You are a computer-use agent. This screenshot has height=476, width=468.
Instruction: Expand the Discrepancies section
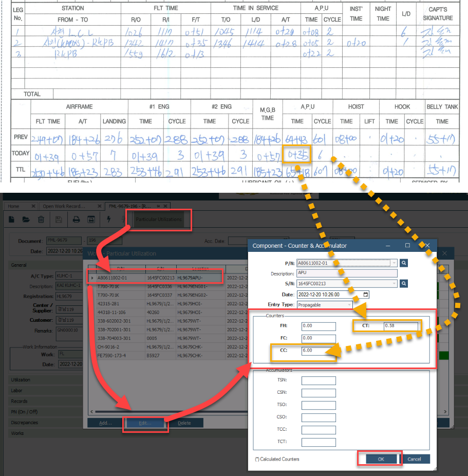coord(24,423)
